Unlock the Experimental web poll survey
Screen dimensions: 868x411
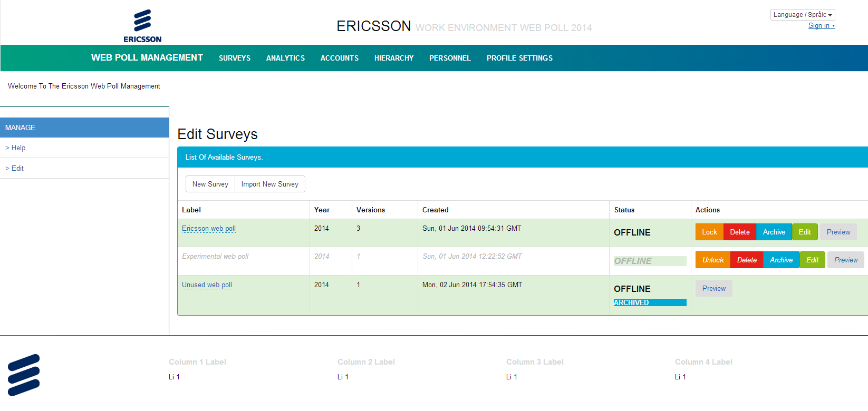[713, 260]
